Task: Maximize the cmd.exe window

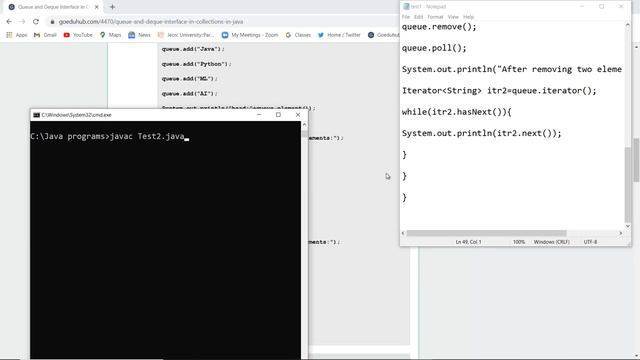Action: click(x=278, y=115)
